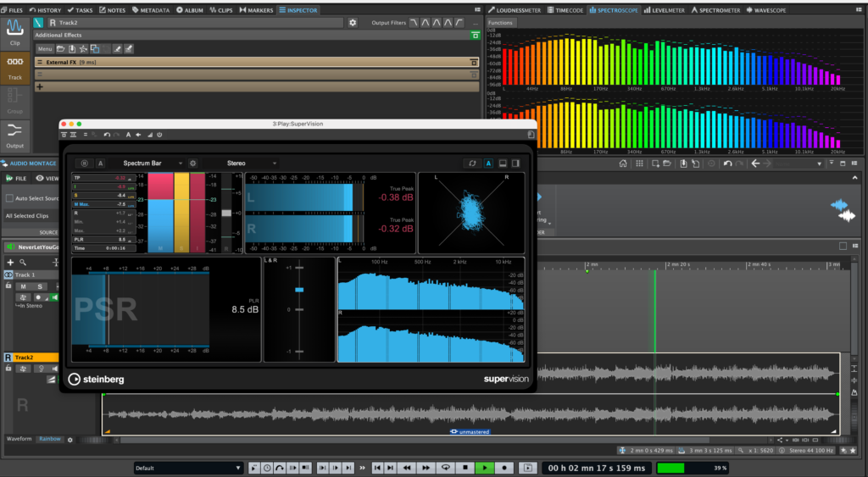Click the reset values icon in SuperVision
This screenshot has height=477, width=868.
(x=472, y=164)
